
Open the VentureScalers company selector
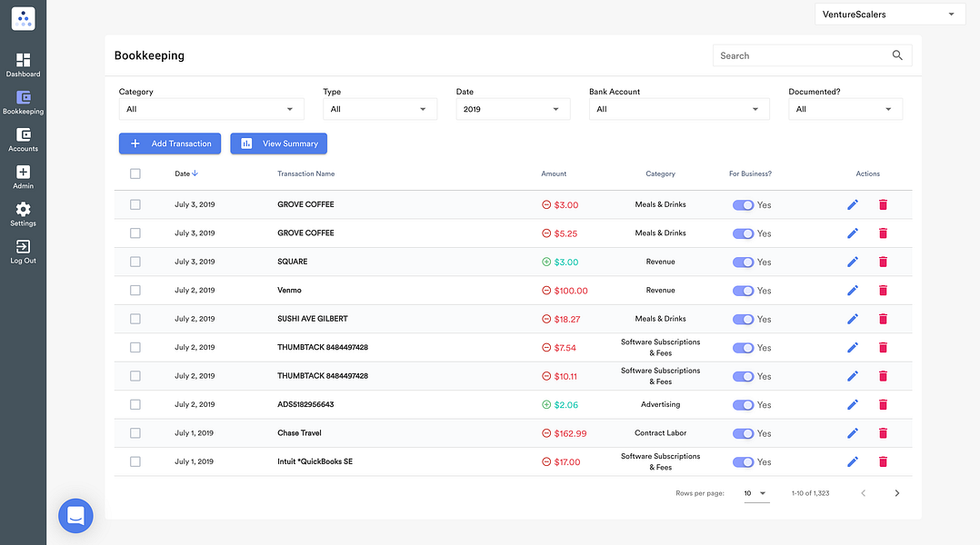point(890,15)
